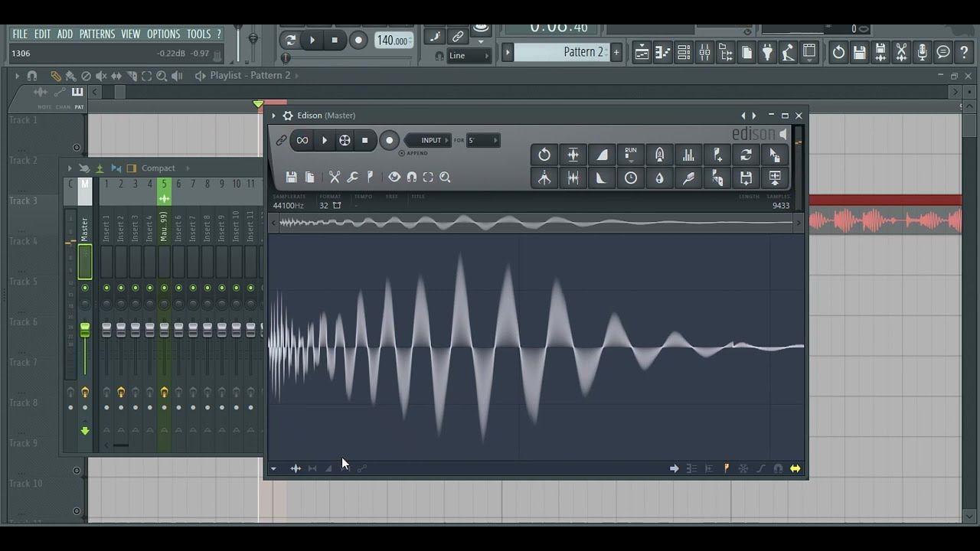This screenshot has width=980, height=551.
Task: Open the Piano roll view icon
Action: click(x=663, y=52)
